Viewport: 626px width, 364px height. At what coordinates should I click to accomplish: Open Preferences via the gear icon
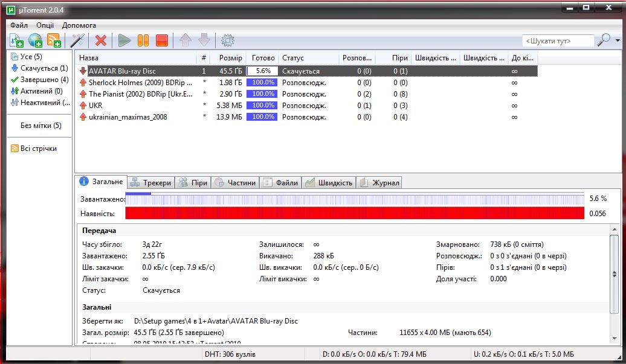click(x=228, y=40)
